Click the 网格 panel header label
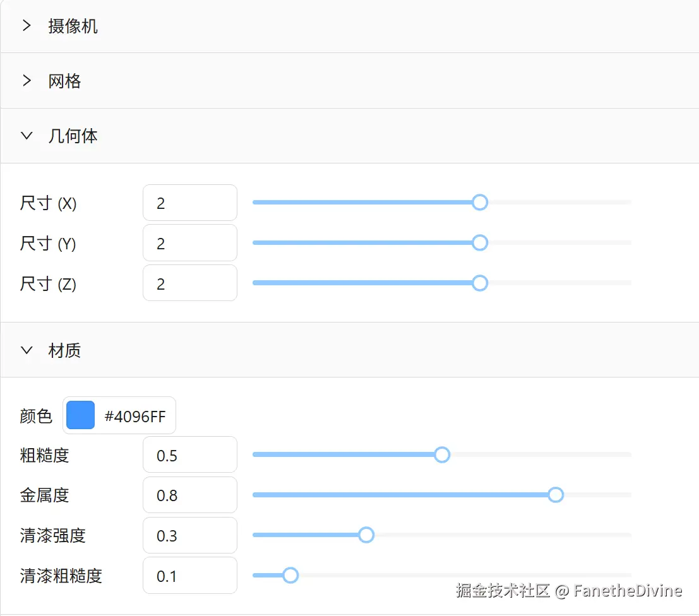The width and height of the screenshot is (699, 616). click(64, 81)
